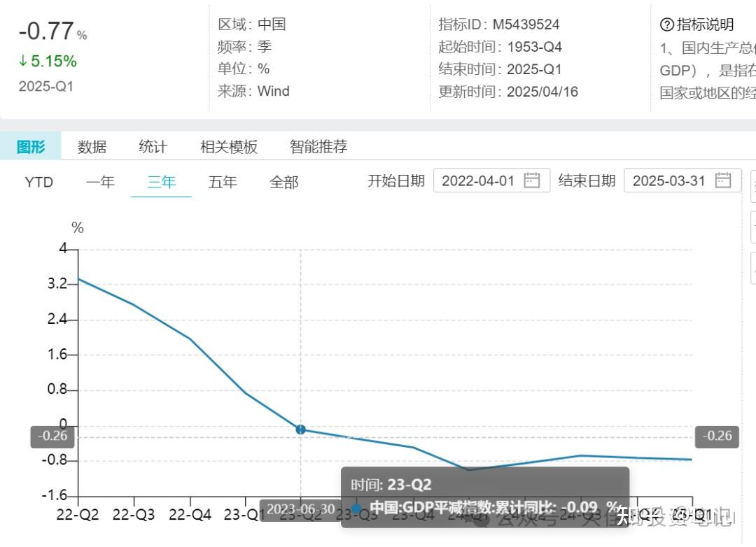Click the 指标ID M5439524 text
Viewport: 756px width, 547px height.
(x=498, y=24)
